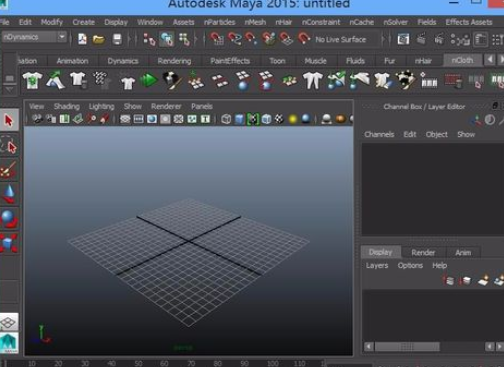
Task: Switch to select by object type mode
Action: coord(166,39)
